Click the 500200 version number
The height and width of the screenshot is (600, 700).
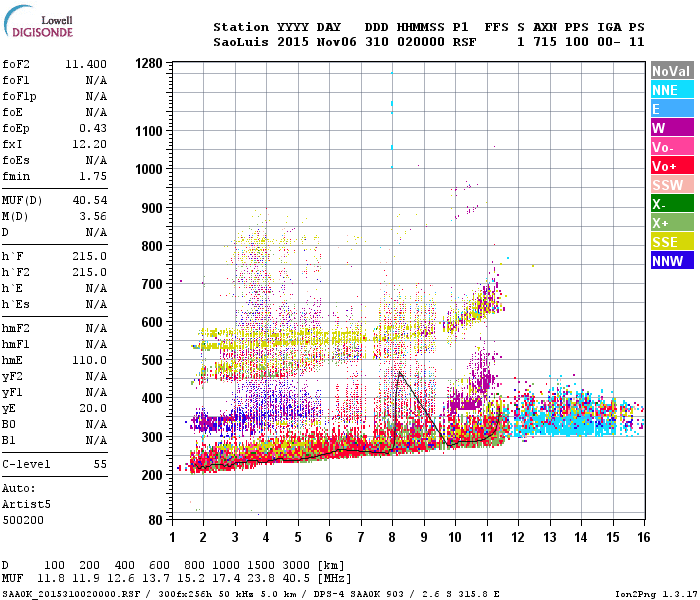(23, 520)
